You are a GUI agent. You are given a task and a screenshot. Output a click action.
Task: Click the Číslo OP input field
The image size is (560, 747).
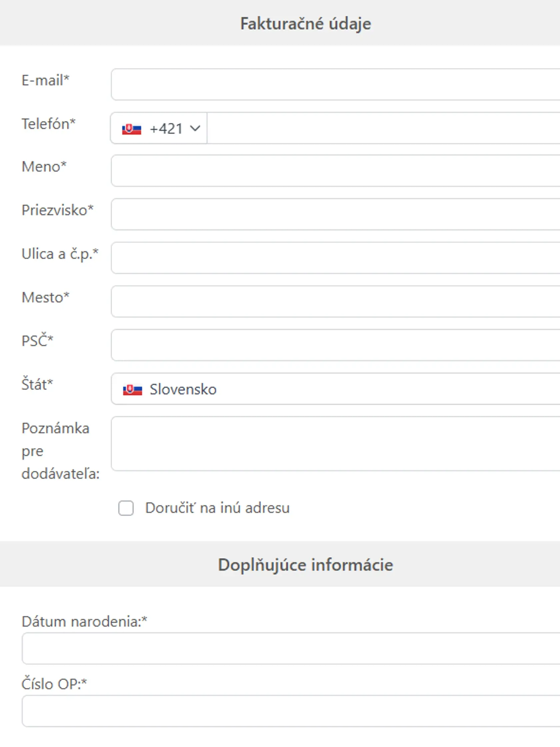click(x=291, y=711)
